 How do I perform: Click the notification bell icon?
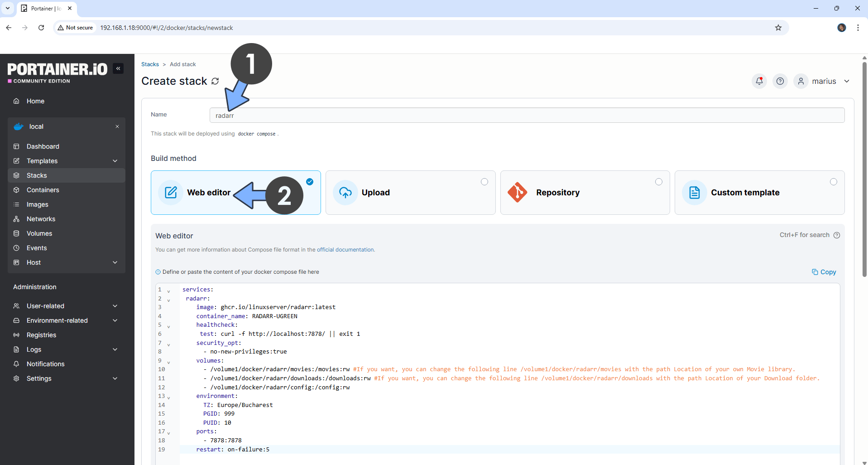pyautogui.click(x=759, y=81)
